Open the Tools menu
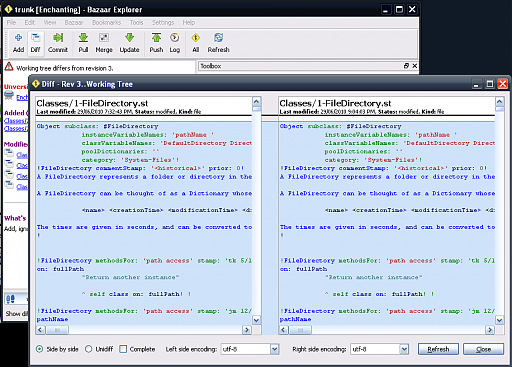Screen dimensions: 512x367 tap(136, 22)
